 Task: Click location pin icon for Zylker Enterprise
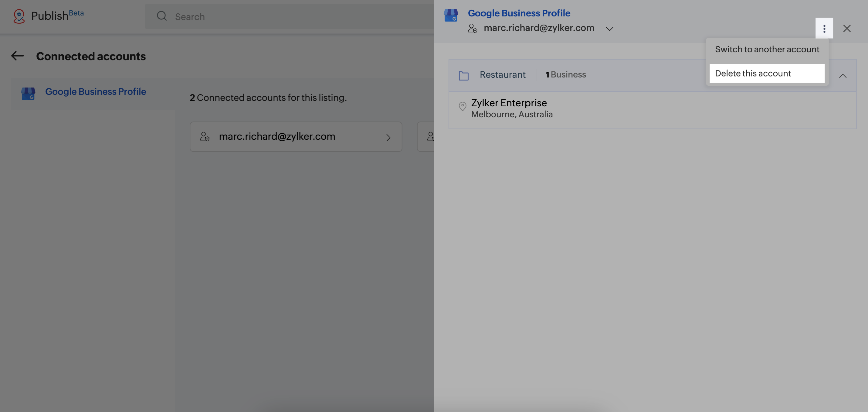pyautogui.click(x=462, y=106)
